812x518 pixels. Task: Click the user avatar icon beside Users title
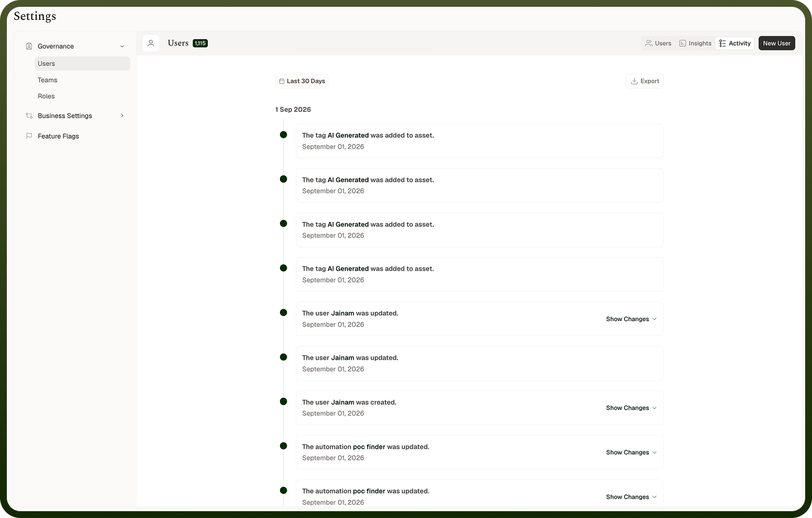(151, 43)
